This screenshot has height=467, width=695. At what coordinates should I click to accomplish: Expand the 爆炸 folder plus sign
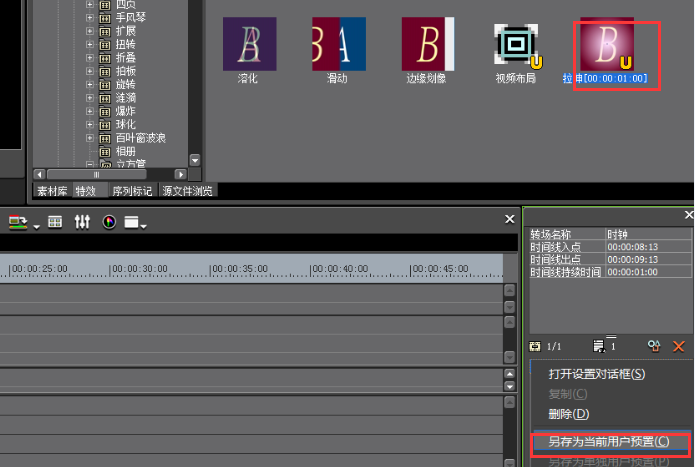90,111
